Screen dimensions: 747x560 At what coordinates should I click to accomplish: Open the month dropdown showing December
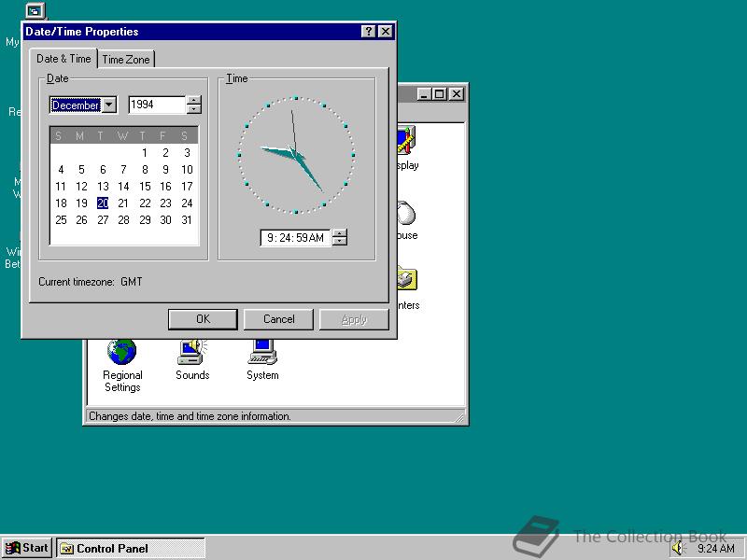107,105
